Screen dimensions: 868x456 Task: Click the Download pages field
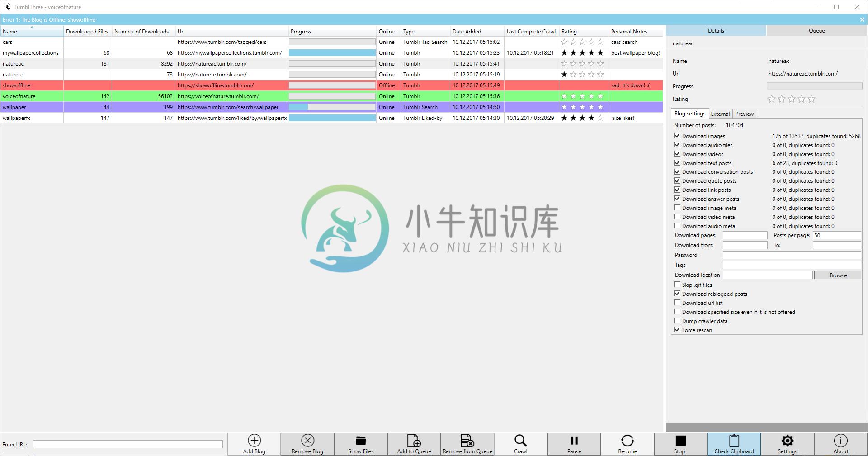745,235
